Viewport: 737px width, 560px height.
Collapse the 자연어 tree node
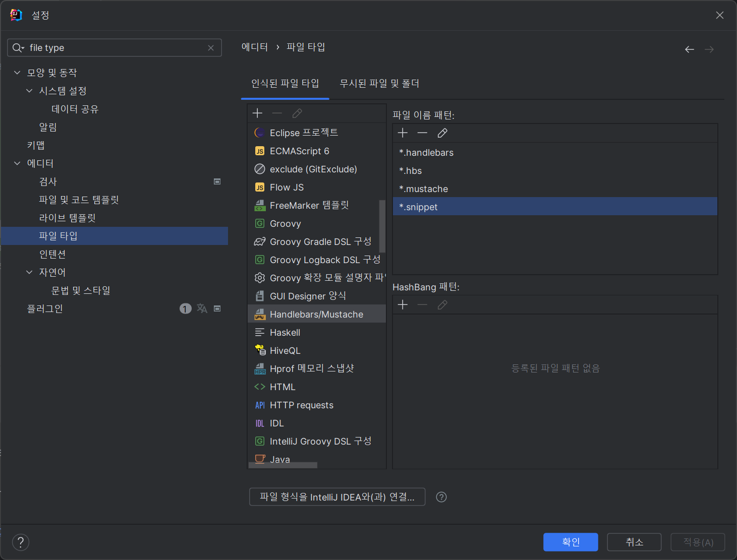point(29,272)
